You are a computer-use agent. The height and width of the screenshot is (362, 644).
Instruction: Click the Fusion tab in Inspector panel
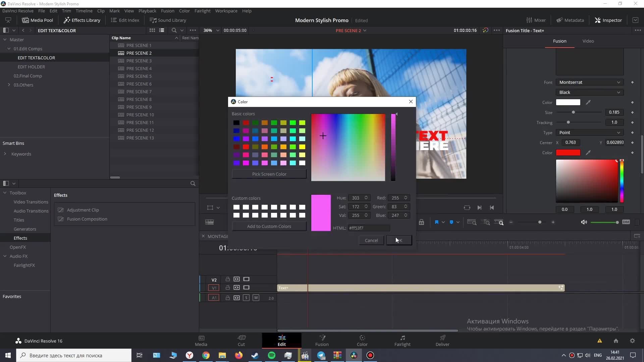coord(559,41)
